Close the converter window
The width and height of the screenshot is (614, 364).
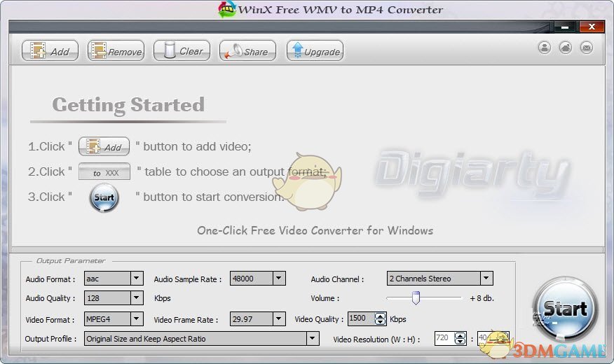click(x=592, y=27)
